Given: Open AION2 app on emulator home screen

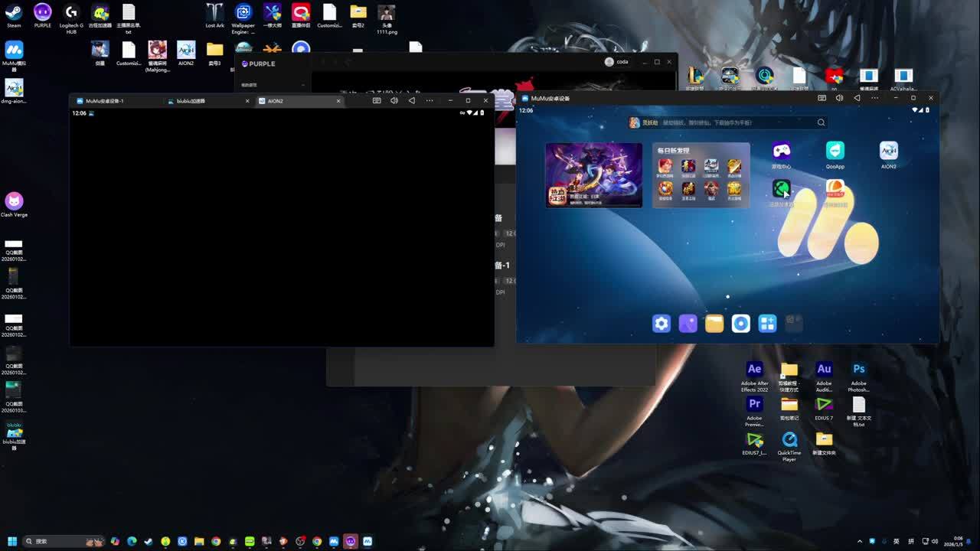Looking at the screenshot, I should 888,152.
